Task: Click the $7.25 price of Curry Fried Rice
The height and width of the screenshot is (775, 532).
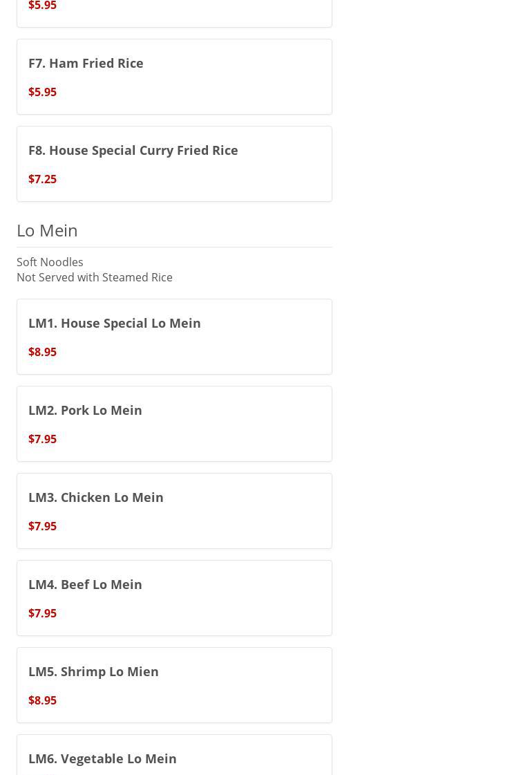Action: [x=42, y=179]
